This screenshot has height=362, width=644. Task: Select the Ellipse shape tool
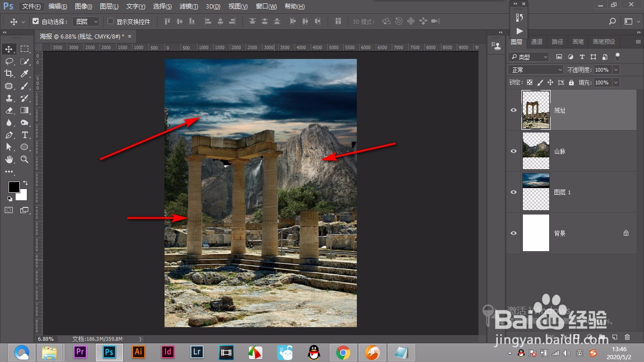tap(25, 147)
